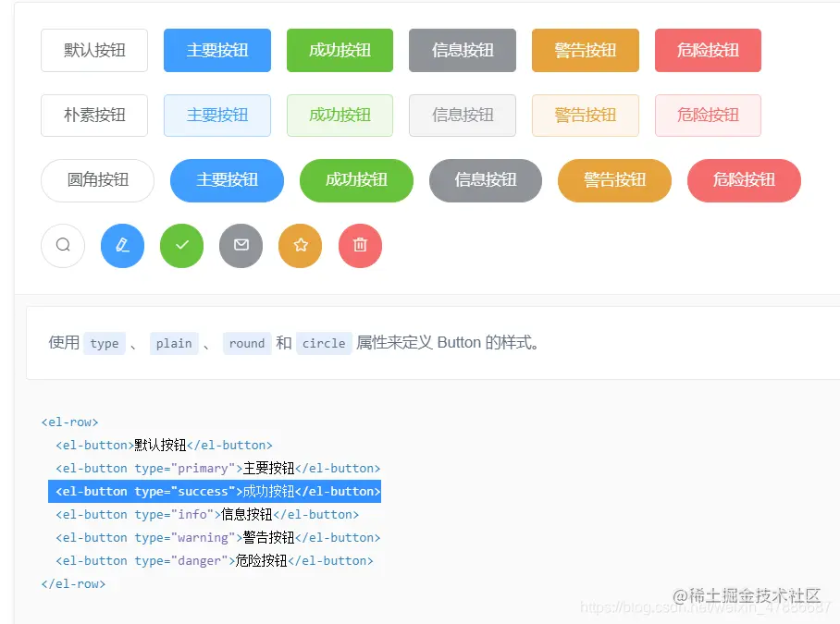Viewport: 840px width, 624px height.
Task: Click the 默认按钮 default button
Action: pyautogui.click(x=94, y=51)
